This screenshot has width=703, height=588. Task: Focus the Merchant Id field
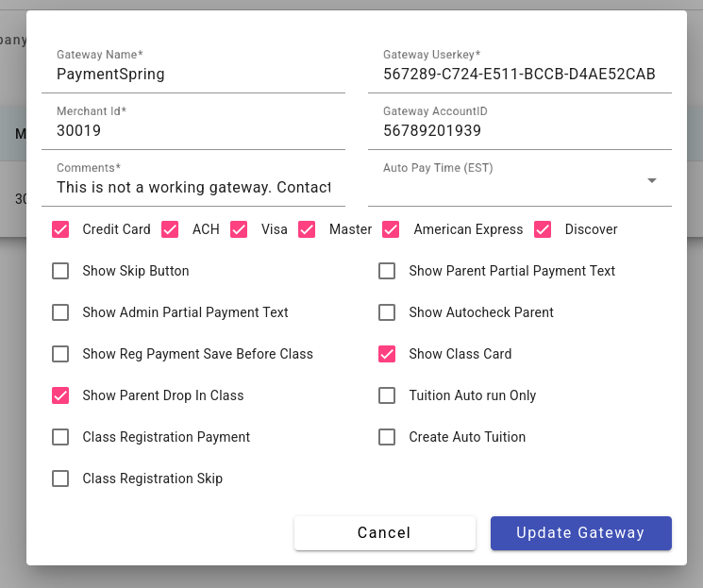(193, 131)
